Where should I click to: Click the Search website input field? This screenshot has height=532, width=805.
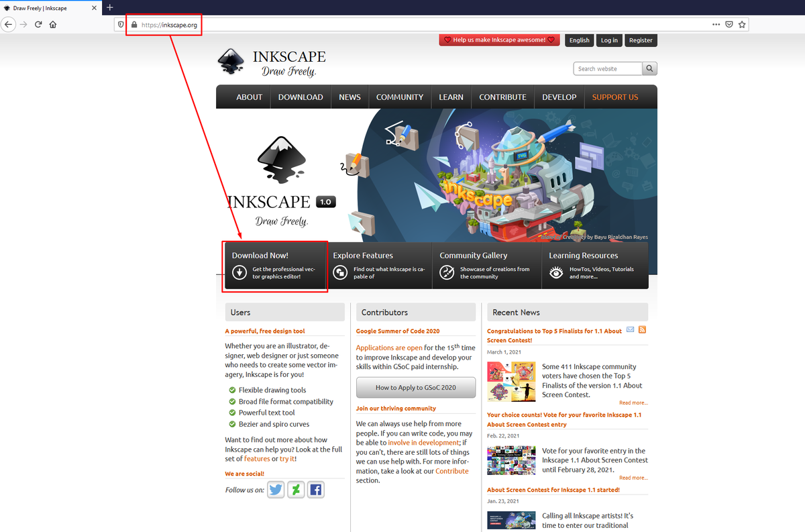click(608, 68)
